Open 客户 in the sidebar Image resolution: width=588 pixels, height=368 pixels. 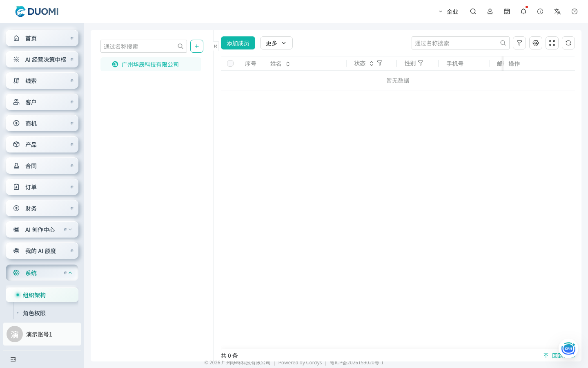42,102
